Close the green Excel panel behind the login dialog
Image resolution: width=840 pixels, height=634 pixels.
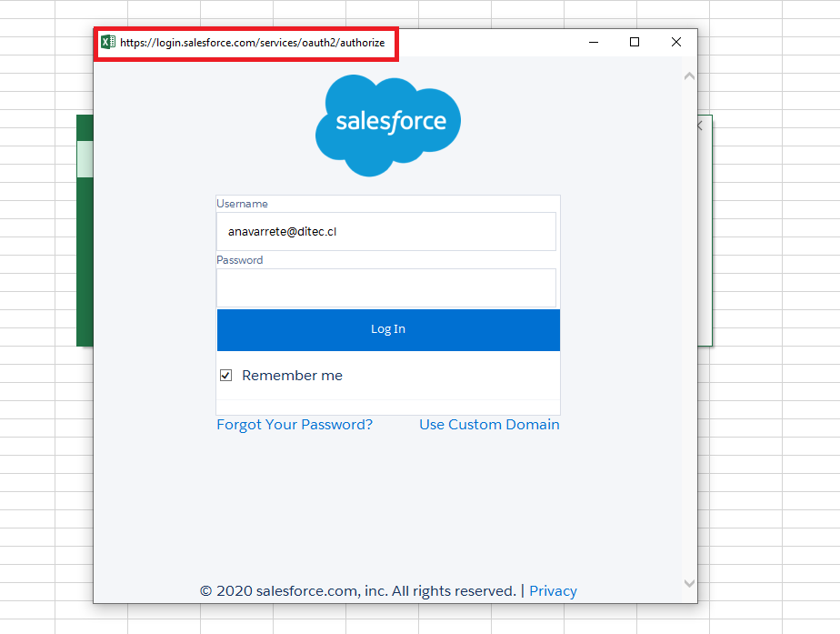pos(700,126)
